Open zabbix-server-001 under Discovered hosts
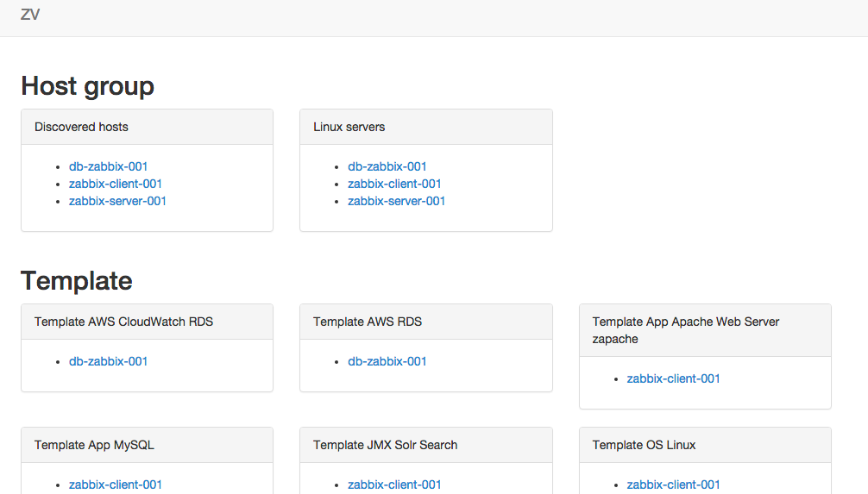 pos(117,201)
